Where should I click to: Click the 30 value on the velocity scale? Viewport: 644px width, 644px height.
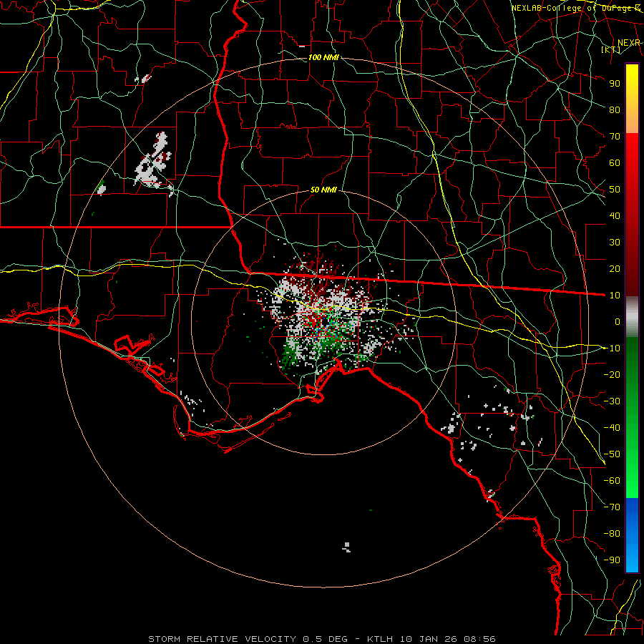pos(615,243)
